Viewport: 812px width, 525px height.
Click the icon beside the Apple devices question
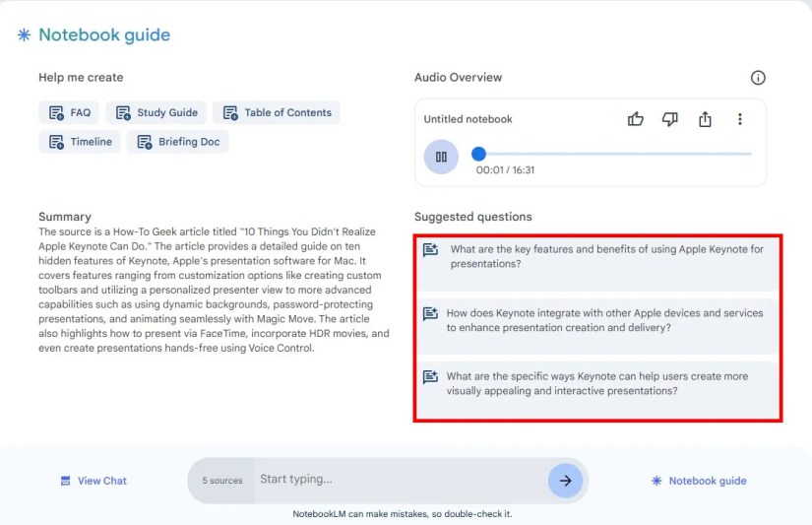point(430,313)
